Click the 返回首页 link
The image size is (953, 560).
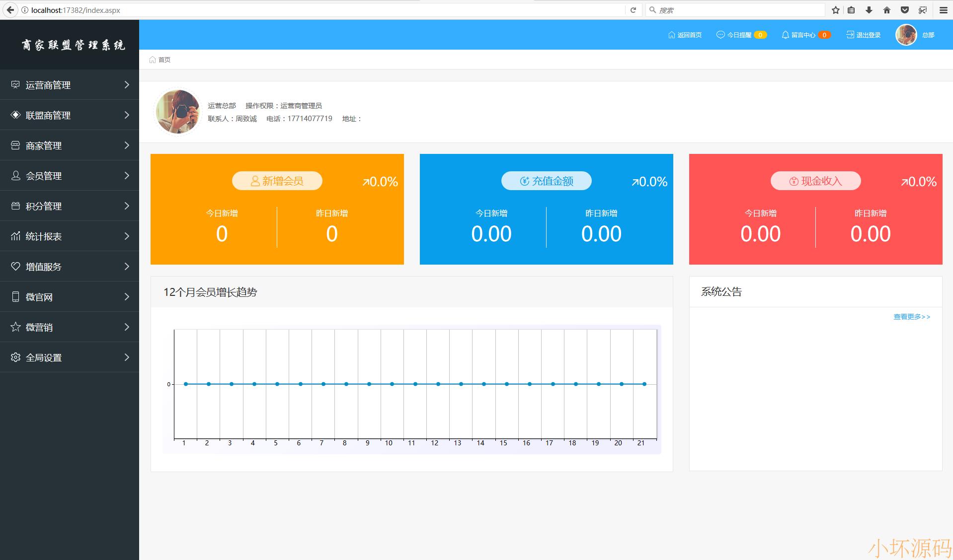[x=690, y=35]
